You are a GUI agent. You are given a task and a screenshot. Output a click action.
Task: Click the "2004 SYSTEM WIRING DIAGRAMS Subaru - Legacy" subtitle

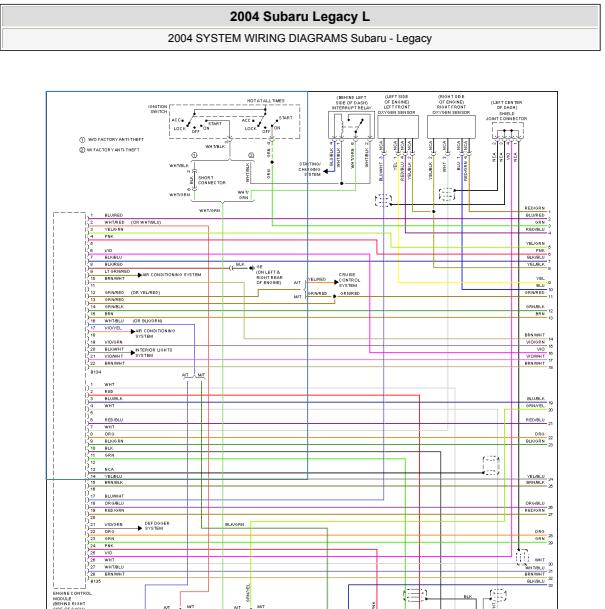coord(299,38)
